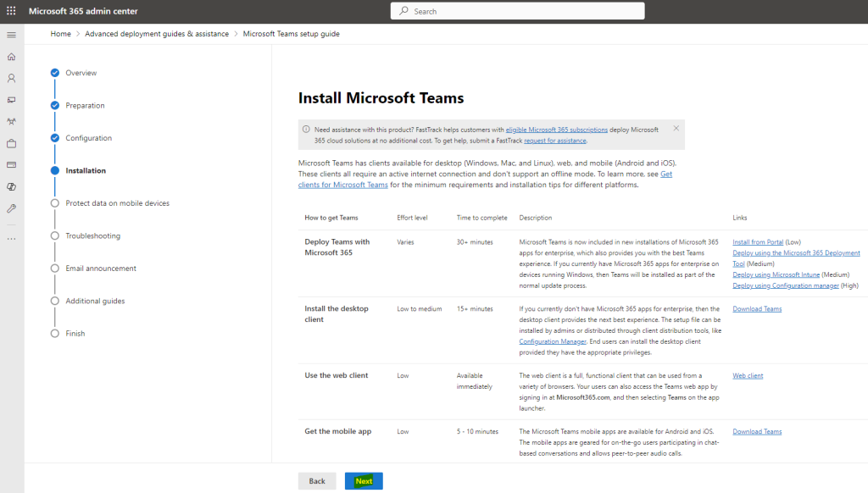Click the Configuration completed checkmark circle
868x493 pixels.
55,138
